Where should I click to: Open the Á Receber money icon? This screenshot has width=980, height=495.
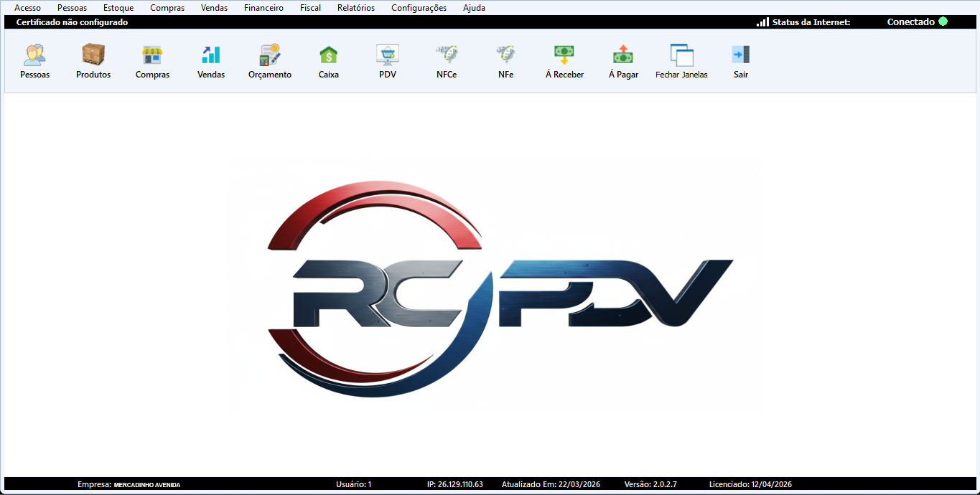[564, 55]
